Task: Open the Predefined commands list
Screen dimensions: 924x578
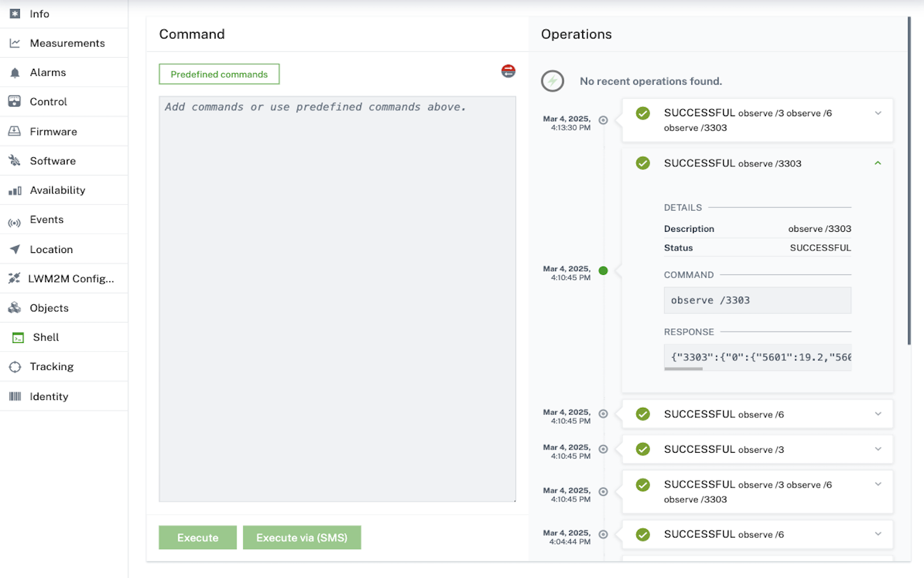Action: 219,74
